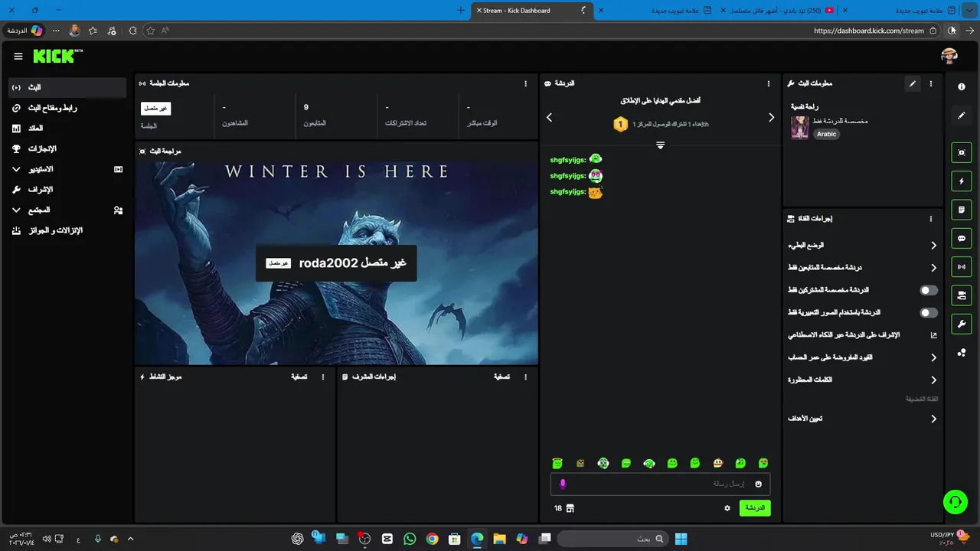Open الإنجازات in the sidebar

click(67, 148)
